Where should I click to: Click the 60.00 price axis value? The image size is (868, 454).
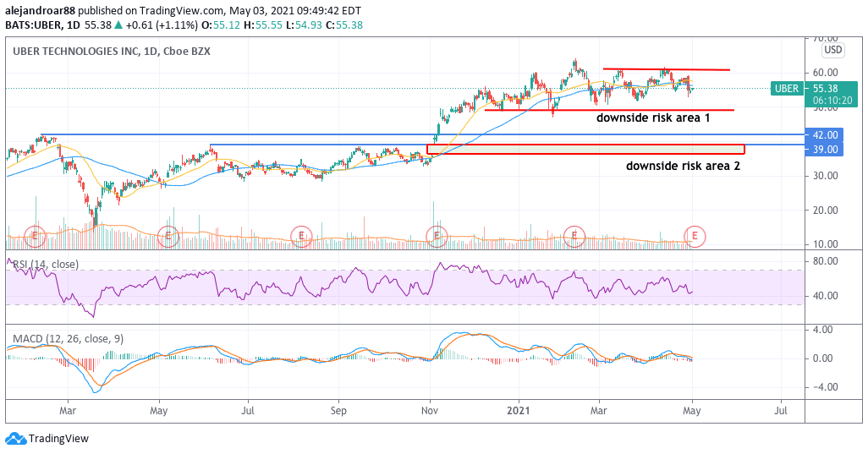click(x=825, y=73)
